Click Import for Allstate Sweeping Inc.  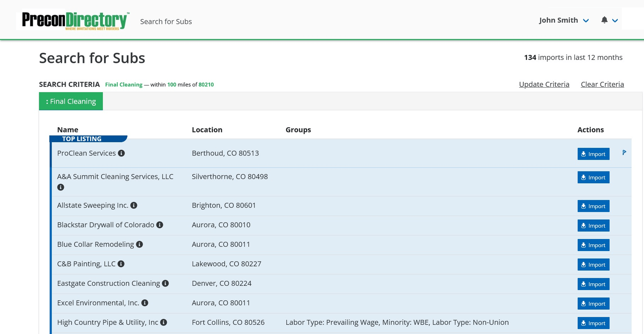click(593, 206)
